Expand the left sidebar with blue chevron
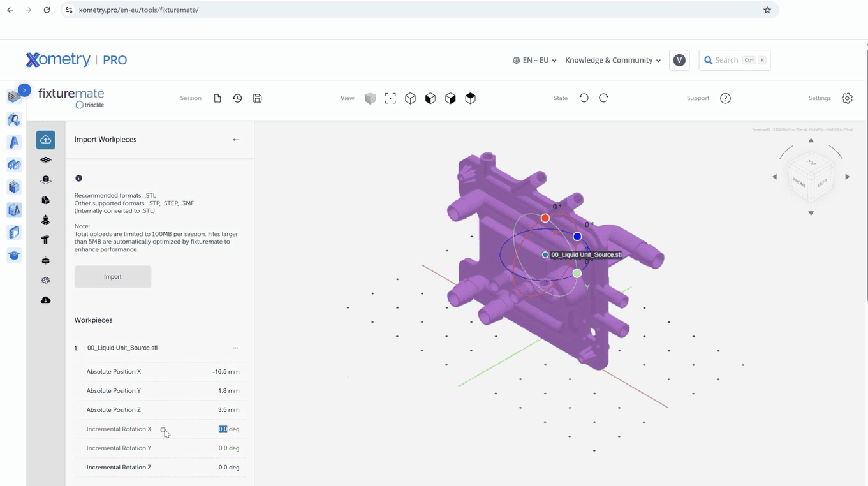The image size is (868, 486). tap(24, 91)
